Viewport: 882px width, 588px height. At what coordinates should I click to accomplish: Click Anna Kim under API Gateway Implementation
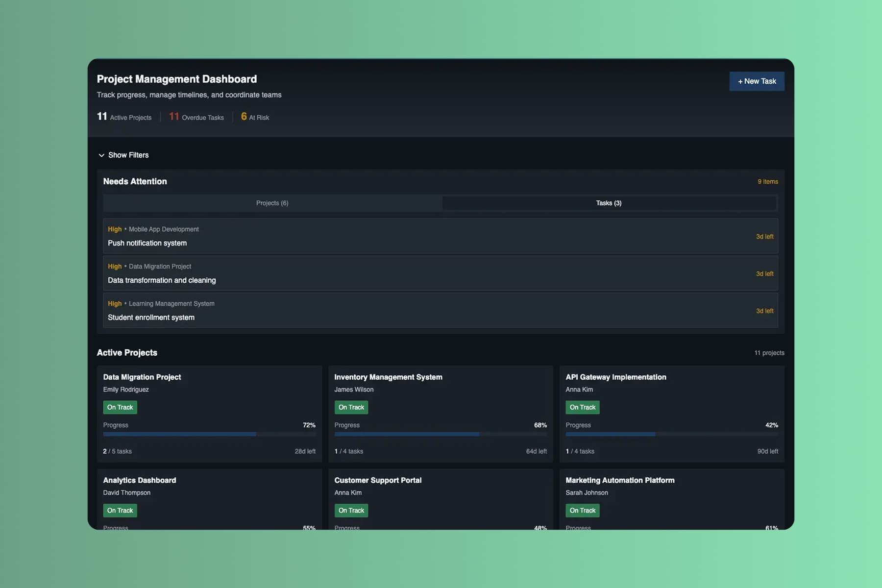[579, 390]
